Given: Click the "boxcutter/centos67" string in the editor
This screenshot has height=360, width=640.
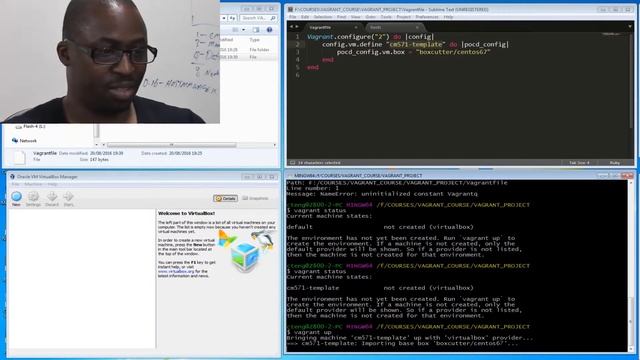Looking at the screenshot, I should click(x=452, y=52).
